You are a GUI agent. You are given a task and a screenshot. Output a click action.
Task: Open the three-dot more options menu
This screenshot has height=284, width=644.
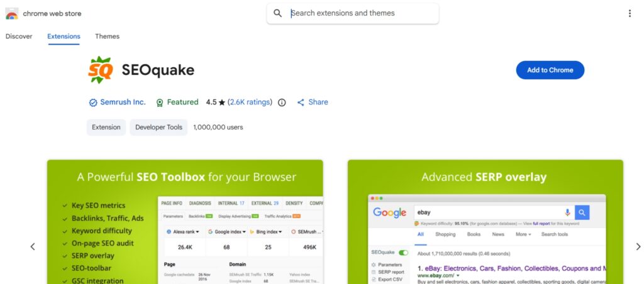pos(630,14)
